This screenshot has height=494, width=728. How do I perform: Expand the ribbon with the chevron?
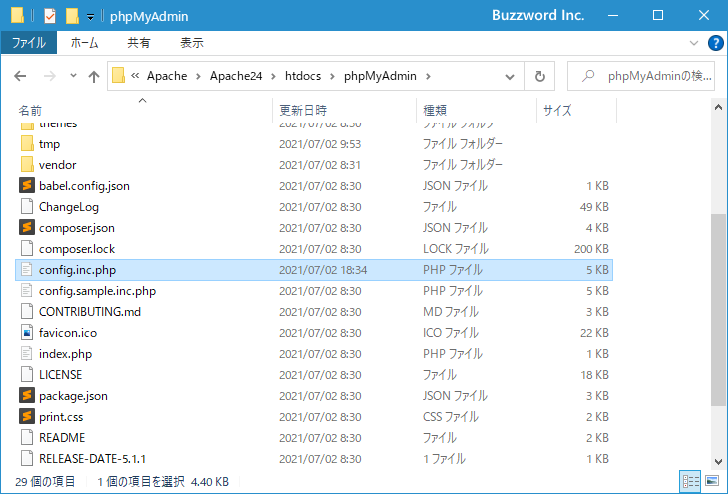(694, 43)
